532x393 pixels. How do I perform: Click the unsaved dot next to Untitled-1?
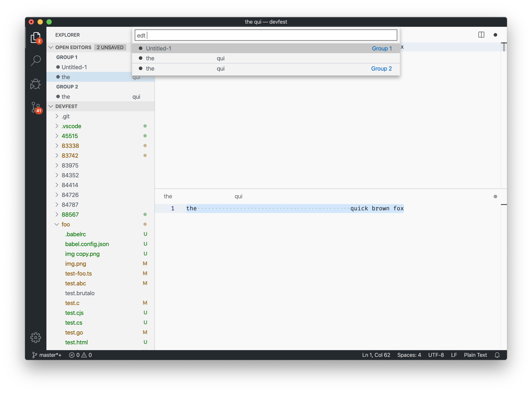[x=58, y=67]
